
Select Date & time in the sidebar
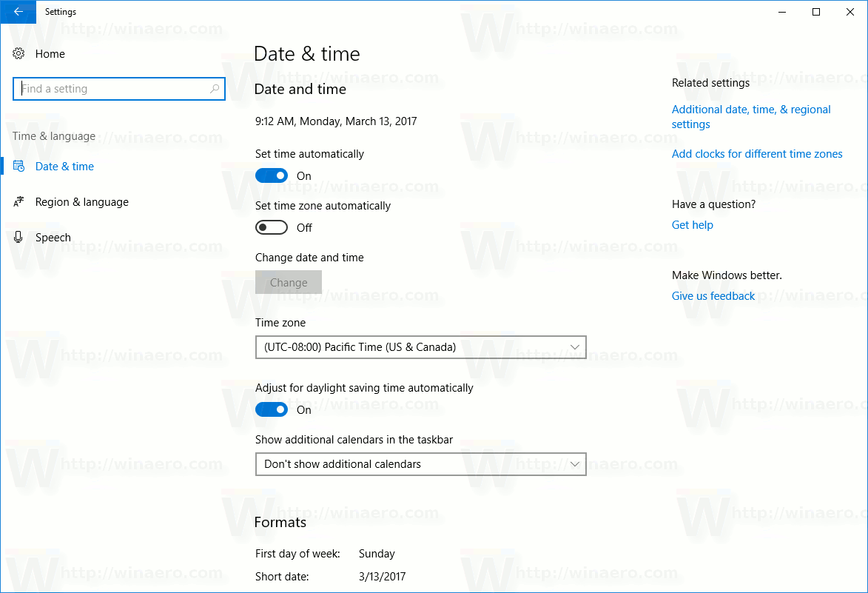64,166
